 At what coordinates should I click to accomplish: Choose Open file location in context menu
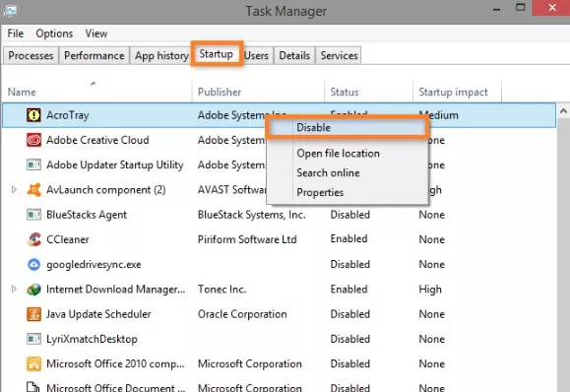(x=338, y=154)
